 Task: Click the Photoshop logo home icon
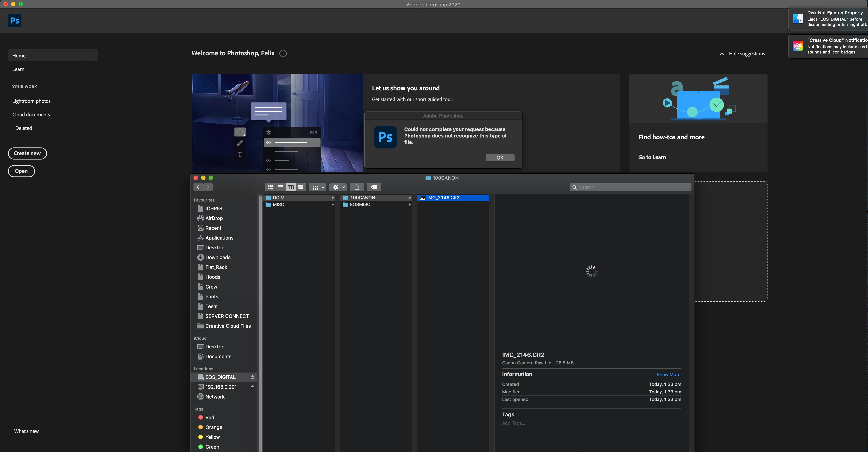pyautogui.click(x=14, y=21)
